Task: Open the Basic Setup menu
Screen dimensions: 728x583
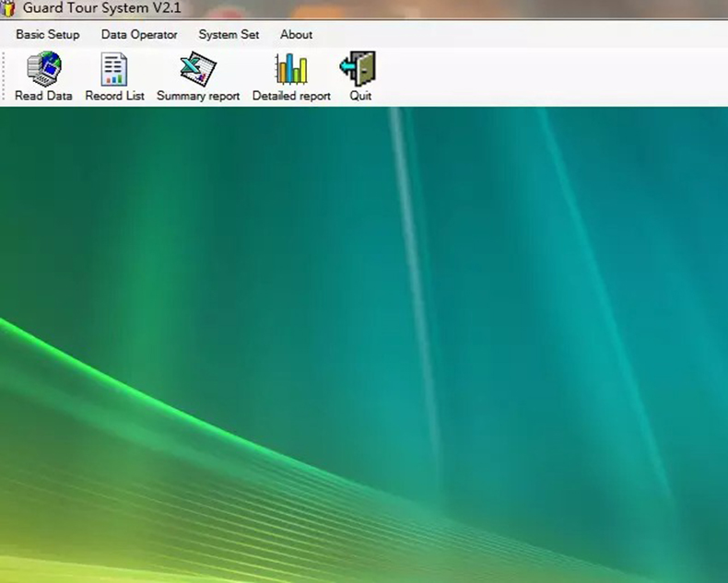Action: 48,35
